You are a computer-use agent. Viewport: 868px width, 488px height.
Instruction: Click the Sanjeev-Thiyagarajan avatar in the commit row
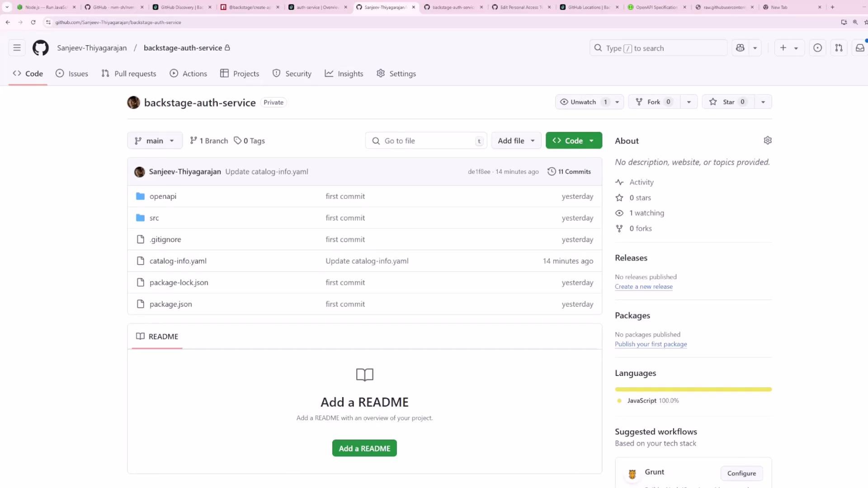[x=140, y=172]
